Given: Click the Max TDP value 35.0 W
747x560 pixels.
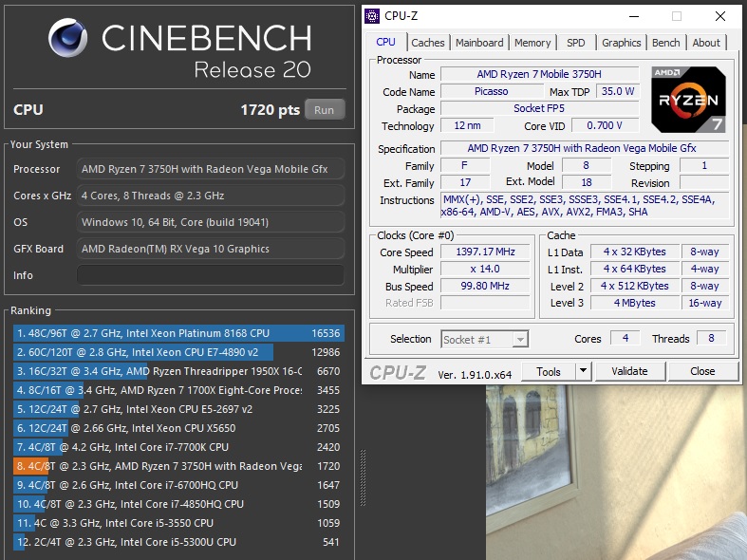Looking at the screenshot, I should tap(617, 91).
